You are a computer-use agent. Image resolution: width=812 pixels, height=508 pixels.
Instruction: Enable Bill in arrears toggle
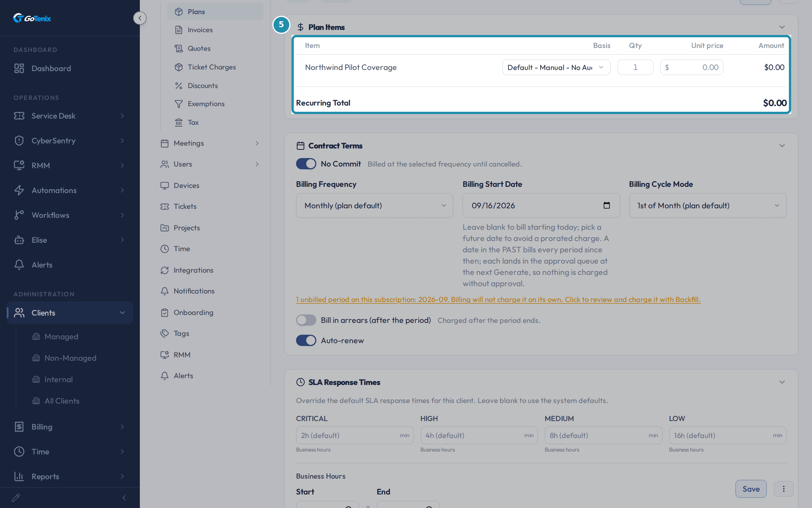pyautogui.click(x=306, y=320)
